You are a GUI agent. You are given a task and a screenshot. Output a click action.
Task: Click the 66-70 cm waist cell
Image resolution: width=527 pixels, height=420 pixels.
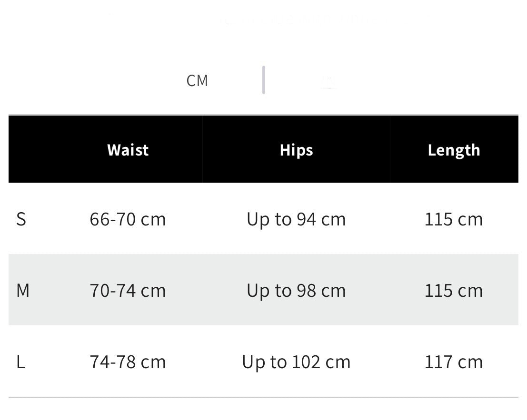pyautogui.click(x=128, y=219)
